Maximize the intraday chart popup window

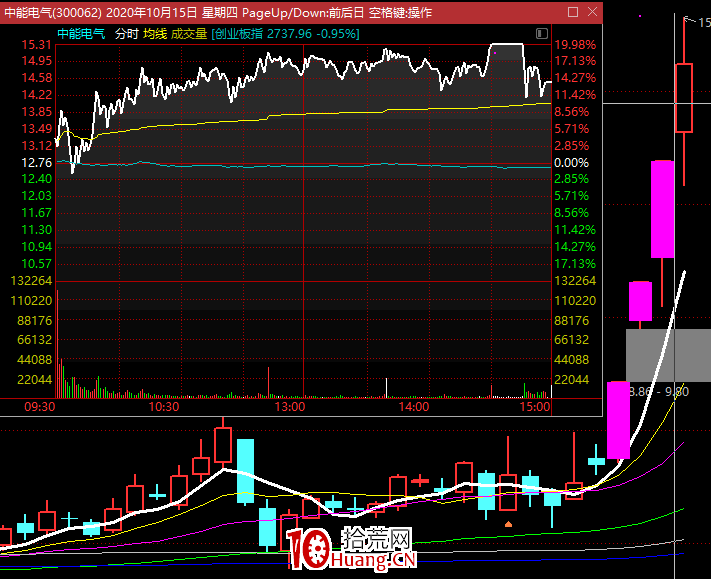pos(573,13)
